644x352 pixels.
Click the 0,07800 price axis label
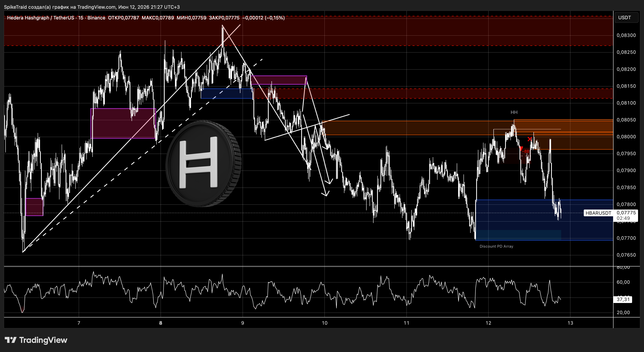point(626,204)
